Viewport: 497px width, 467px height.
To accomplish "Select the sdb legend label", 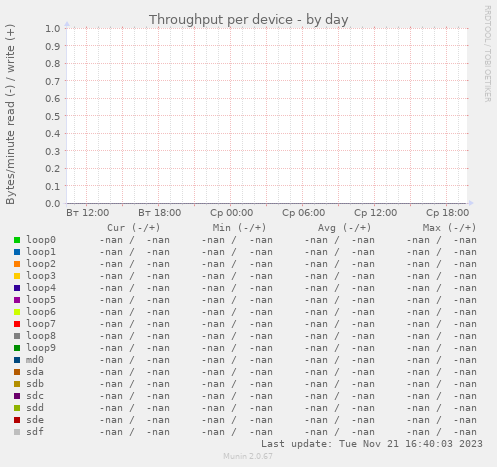I will [x=35, y=384].
